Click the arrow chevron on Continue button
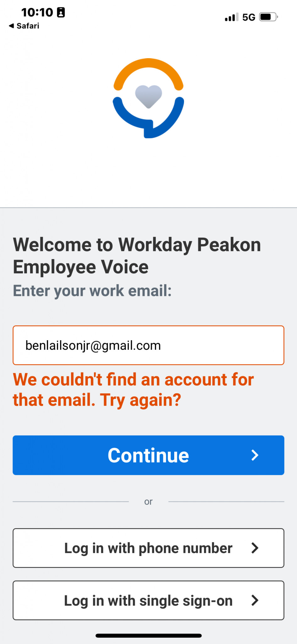The width and height of the screenshot is (297, 644). pyautogui.click(x=255, y=455)
